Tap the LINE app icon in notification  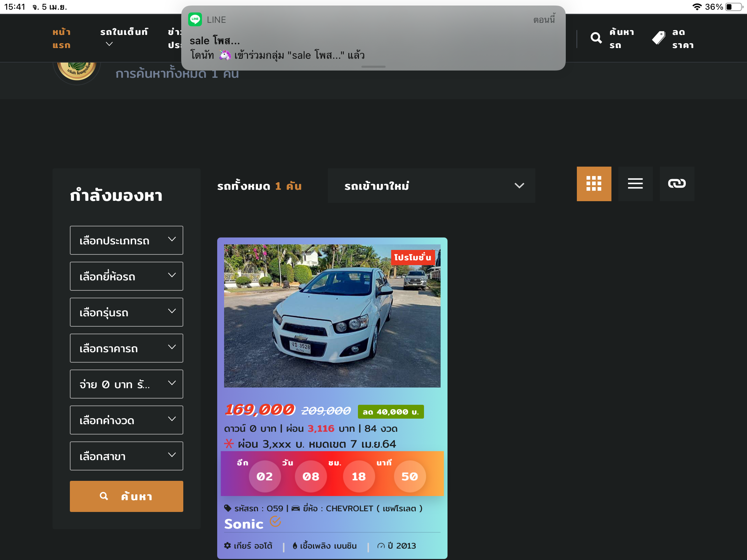coord(195,19)
